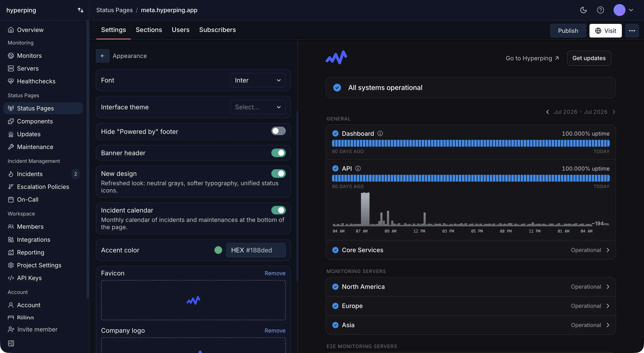The width and height of the screenshot is (644, 353).
Task: Open the user avatar account menu
Action: [623, 10]
